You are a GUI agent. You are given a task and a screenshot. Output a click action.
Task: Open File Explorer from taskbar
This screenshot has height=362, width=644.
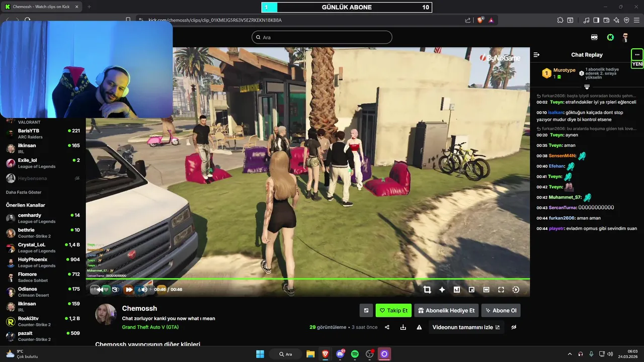310,354
